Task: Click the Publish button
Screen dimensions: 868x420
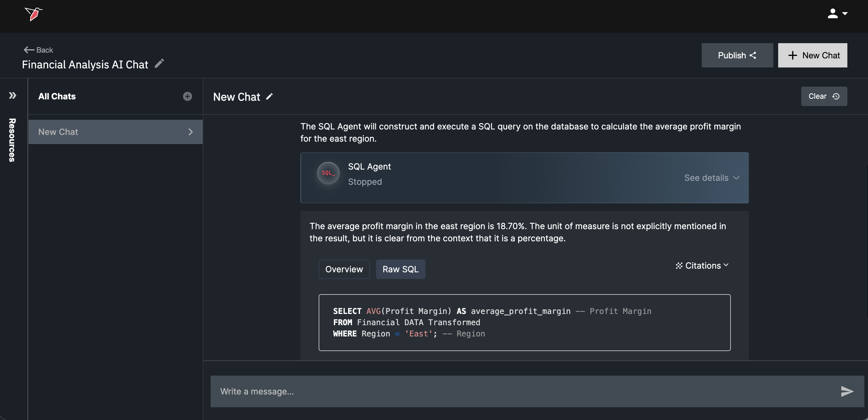Action: 737,55
